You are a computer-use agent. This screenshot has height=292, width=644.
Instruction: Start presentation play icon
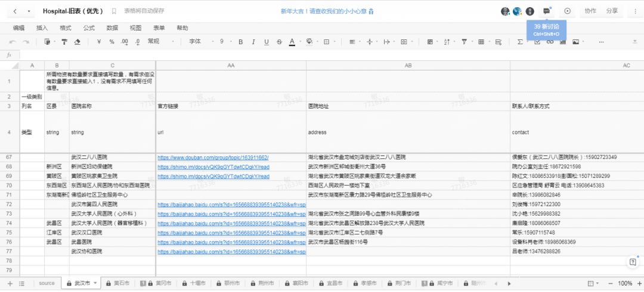(568, 11)
